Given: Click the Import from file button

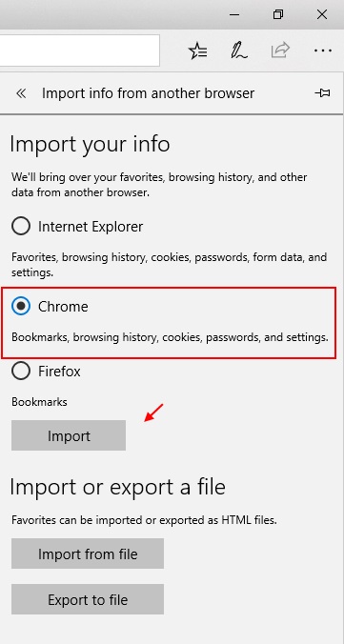Looking at the screenshot, I should (x=88, y=553).
